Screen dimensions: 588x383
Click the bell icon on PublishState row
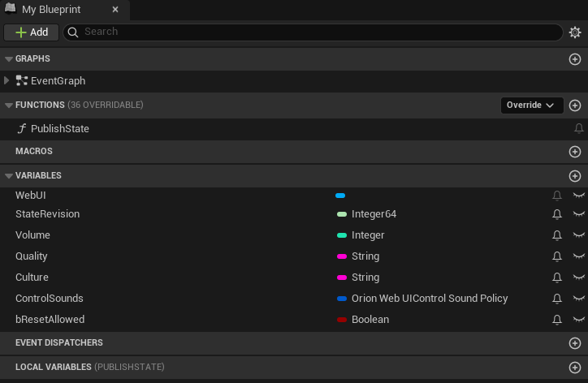coord(578,128)
